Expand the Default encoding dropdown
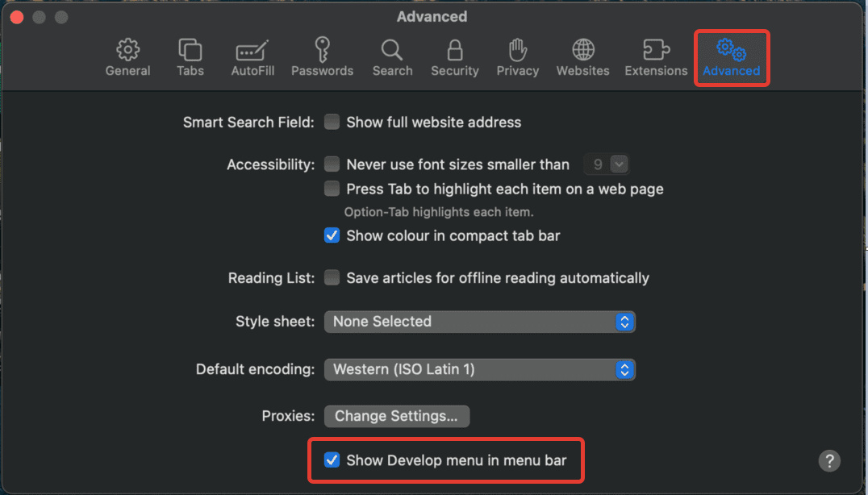The image size is (868, 495). tap(479, 369)
